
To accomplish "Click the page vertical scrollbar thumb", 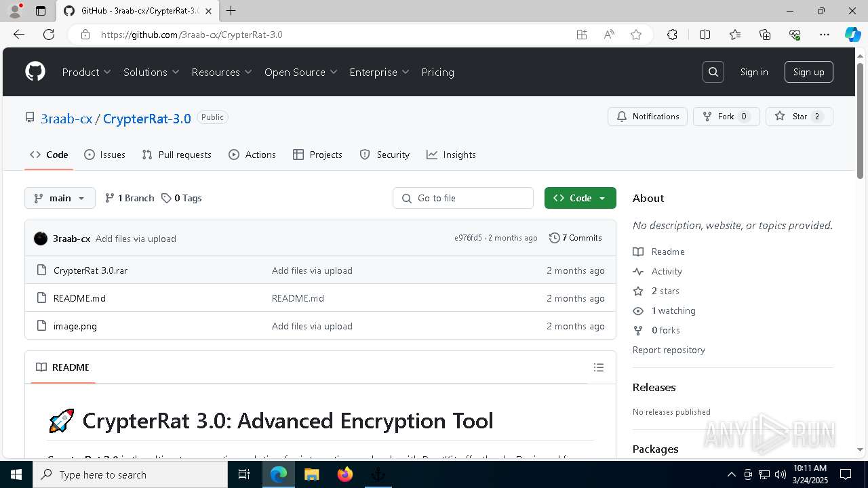I will tap(860, 119).
